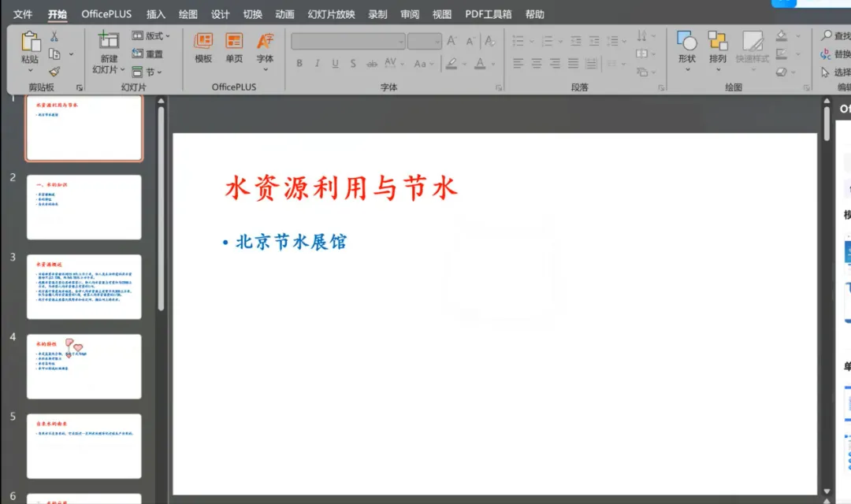The image size is (851, 504).
Task: Click the Select (选择) cursor icon
Action: pyautogui.click(x=826, y=72)
